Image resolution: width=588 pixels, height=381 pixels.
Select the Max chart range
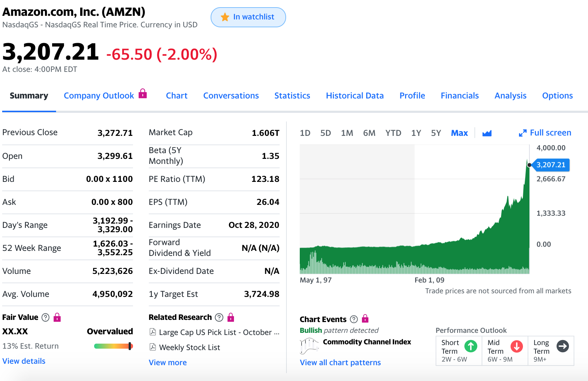(459, 133)
